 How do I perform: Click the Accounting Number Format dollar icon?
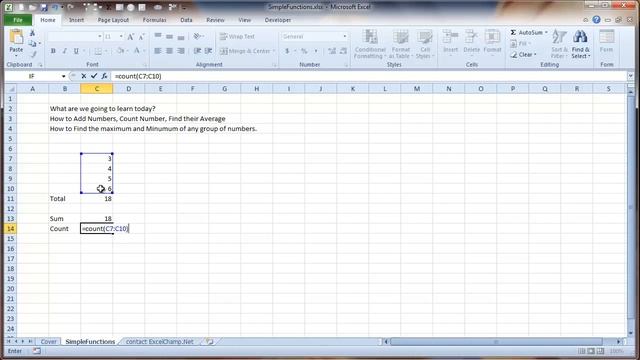click(x=287, y=51)
